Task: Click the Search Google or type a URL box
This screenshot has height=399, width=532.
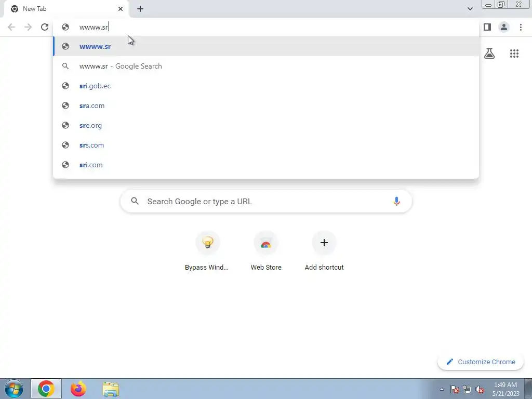Action: pos(266,201)
